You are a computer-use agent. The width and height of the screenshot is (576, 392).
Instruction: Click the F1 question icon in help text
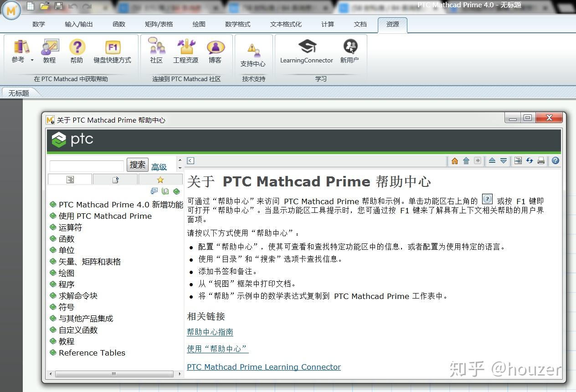point(487,199)
